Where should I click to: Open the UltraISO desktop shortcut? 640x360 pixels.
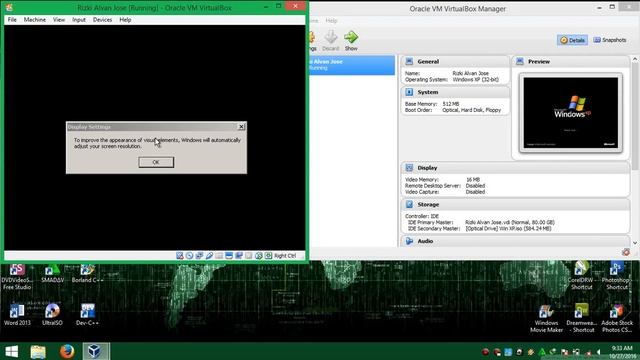52,314
